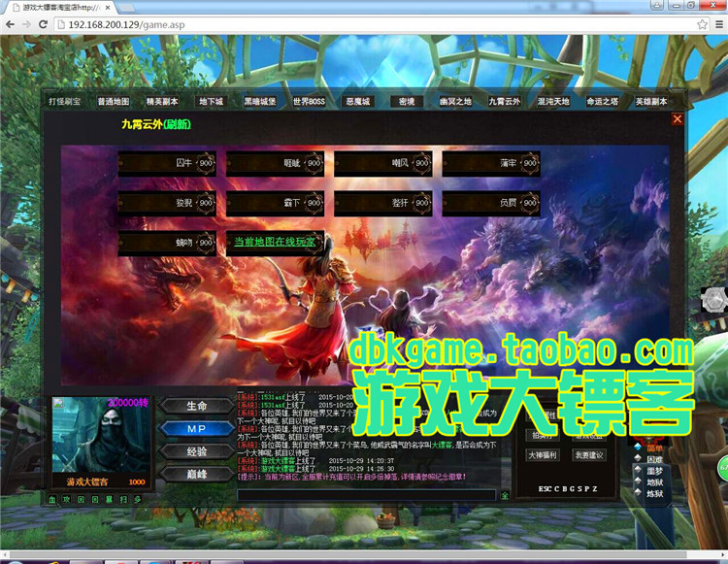
Task: Select 噩梦 difficulty option
Action: click(654, 471)
